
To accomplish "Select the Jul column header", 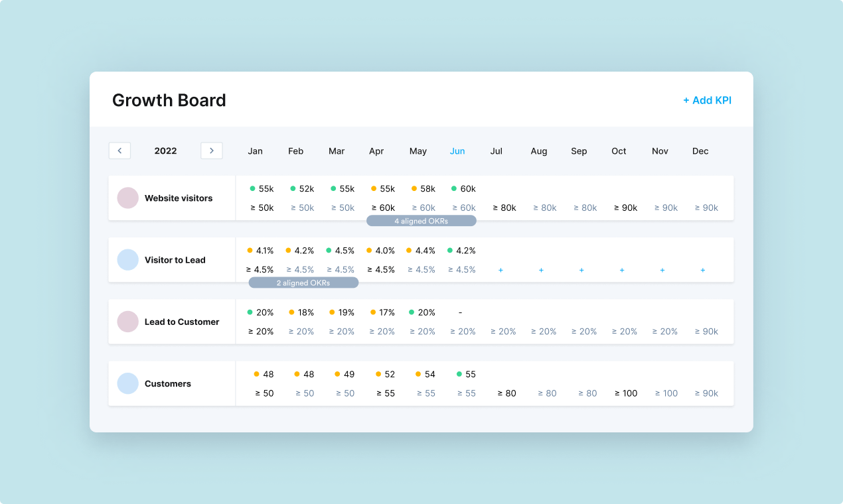I will (497, 151).
